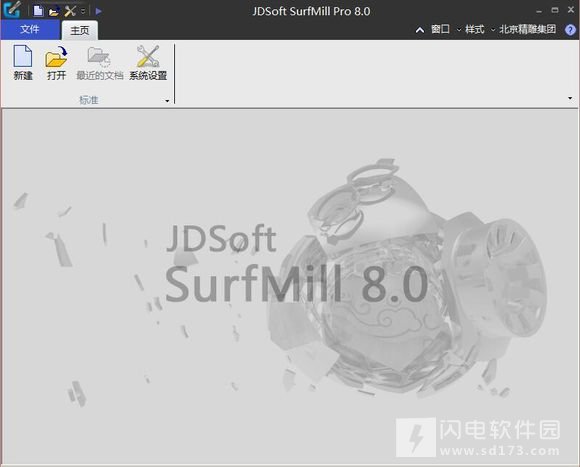580x467 pixels.
Task: Open 系统设置 system settings
Action: click(x=148, y=62)
